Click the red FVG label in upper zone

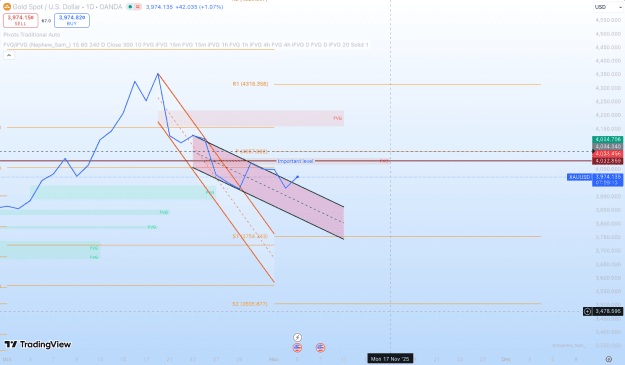[338, 118]
